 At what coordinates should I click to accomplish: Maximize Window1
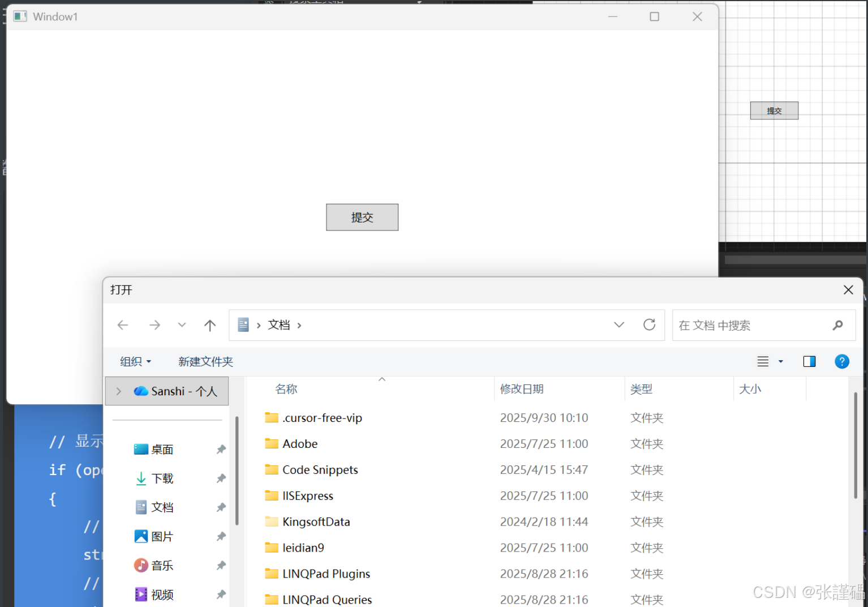[x=655, y=16]
